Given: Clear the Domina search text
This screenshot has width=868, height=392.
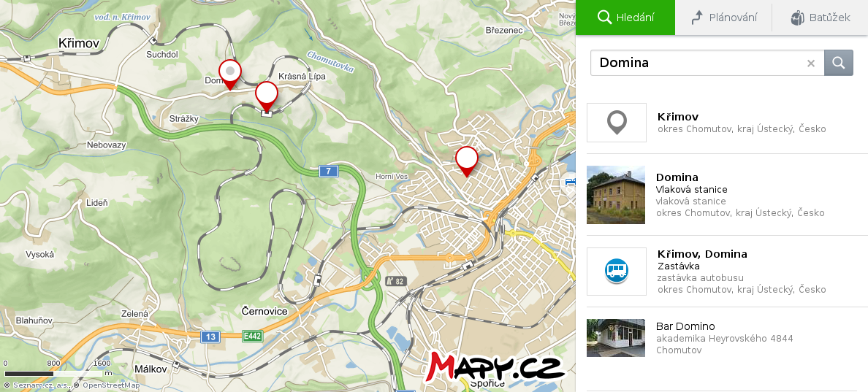Looking at the screenshot, I should (810, 64).
